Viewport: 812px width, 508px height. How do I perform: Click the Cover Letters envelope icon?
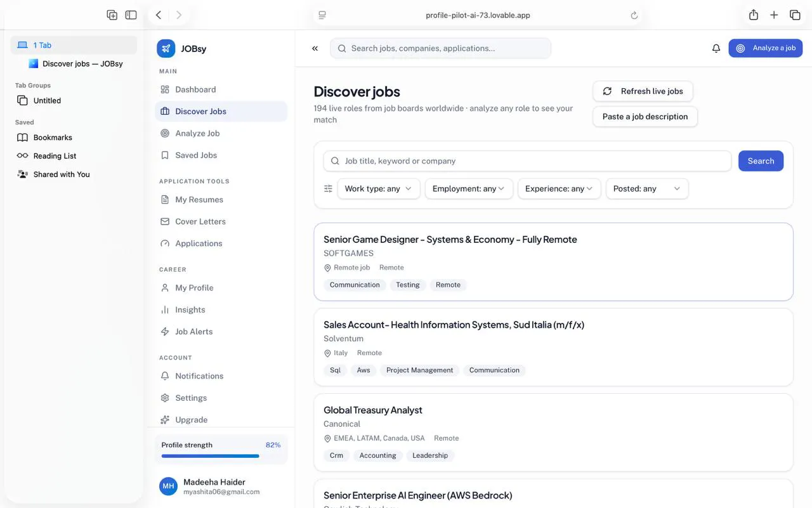[x=165, y=221]
